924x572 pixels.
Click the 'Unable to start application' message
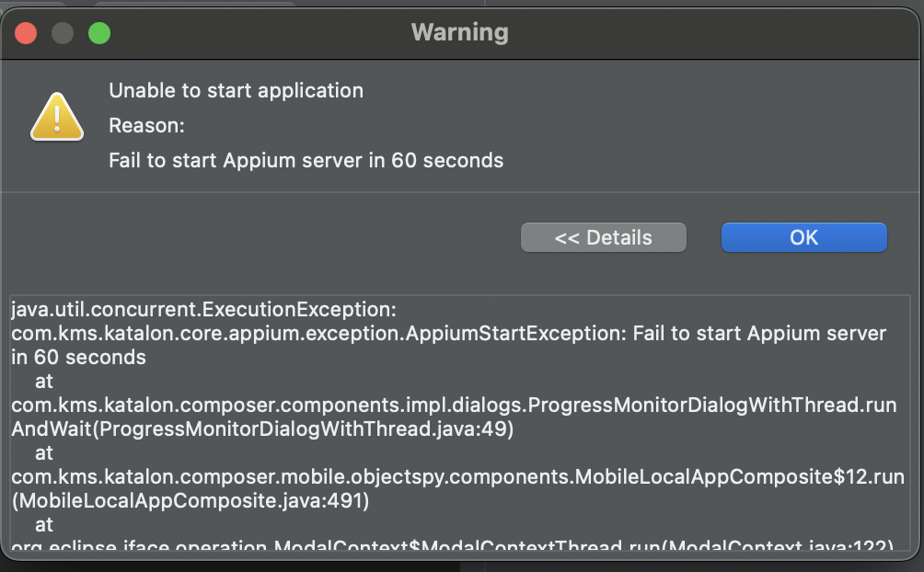point(237,90)
